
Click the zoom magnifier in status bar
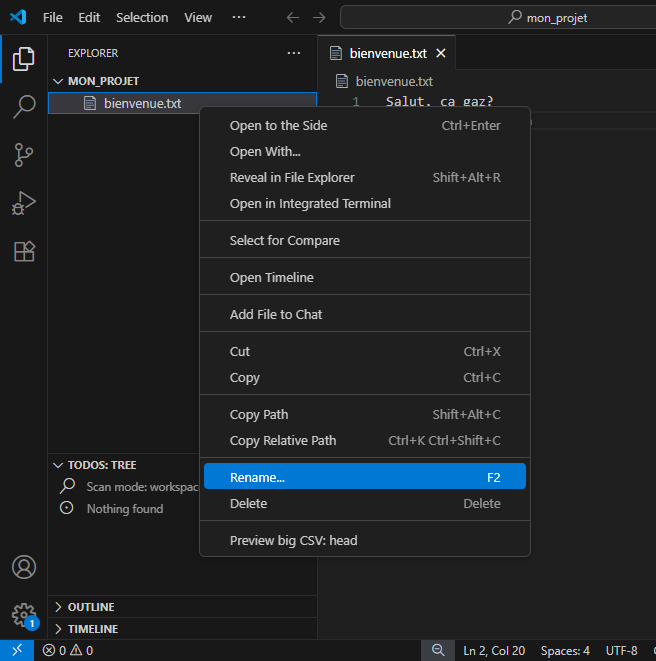[x=438, y=650]
